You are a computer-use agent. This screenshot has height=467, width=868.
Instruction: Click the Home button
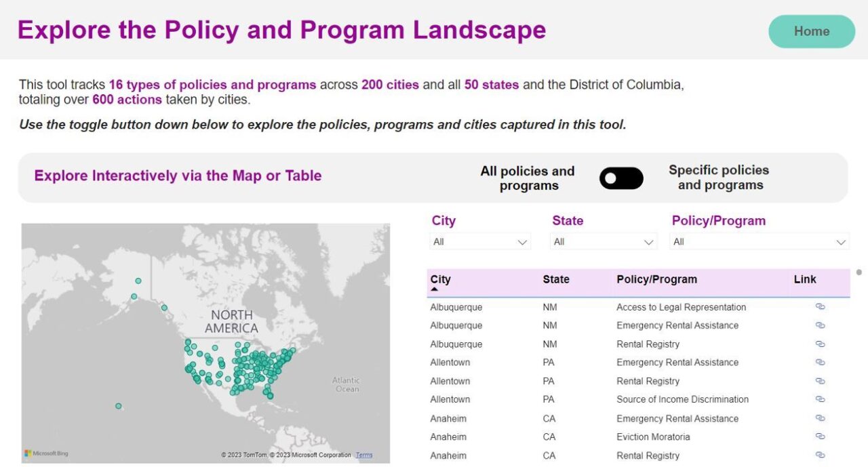pyautogui.click(x=812, y=31)
